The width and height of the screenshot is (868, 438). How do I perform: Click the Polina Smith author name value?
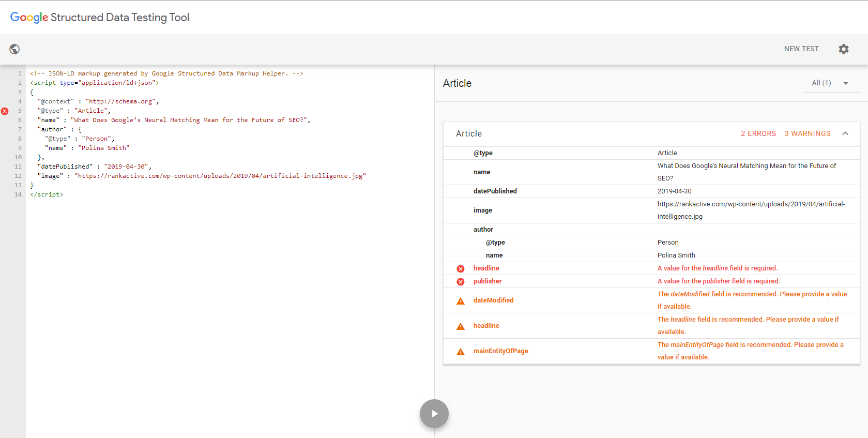[x=676, y=255]
